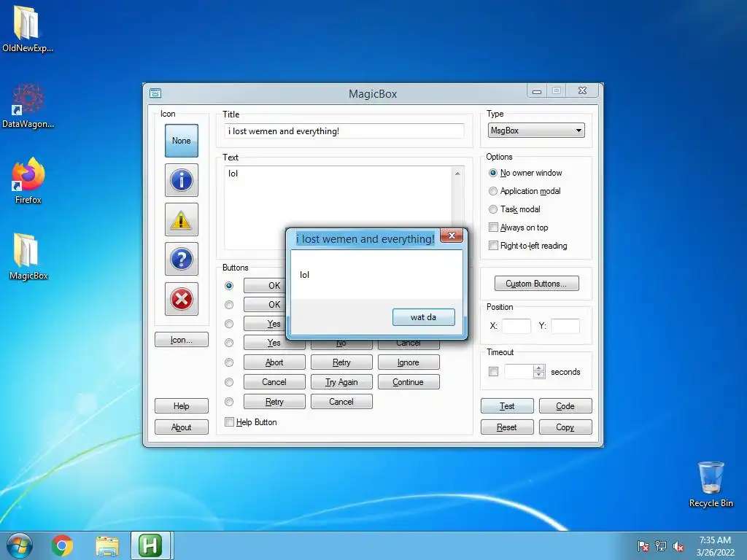Select the single OK button set
The width and height of the screenshot is (747, 560).
click(229, 286)
